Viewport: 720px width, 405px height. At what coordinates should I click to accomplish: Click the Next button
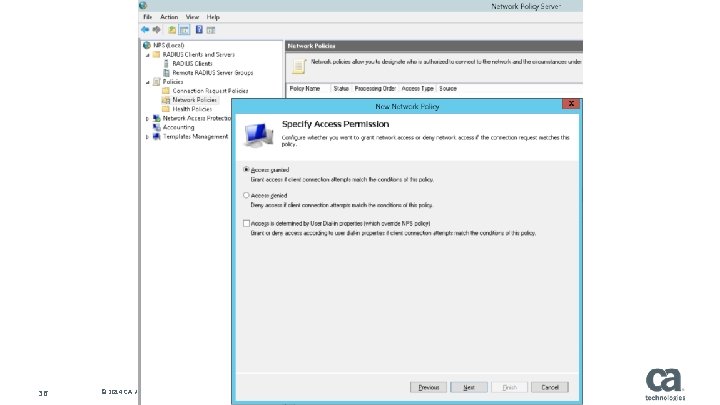[469, 387]
